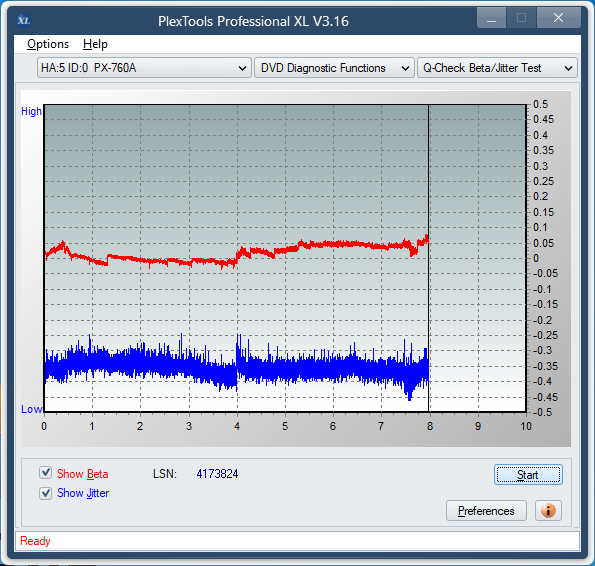Image resolution: width=595 pixels, height=566 pixels.
Task: Maximize the PlexTools window
Action: pos(521,18)
